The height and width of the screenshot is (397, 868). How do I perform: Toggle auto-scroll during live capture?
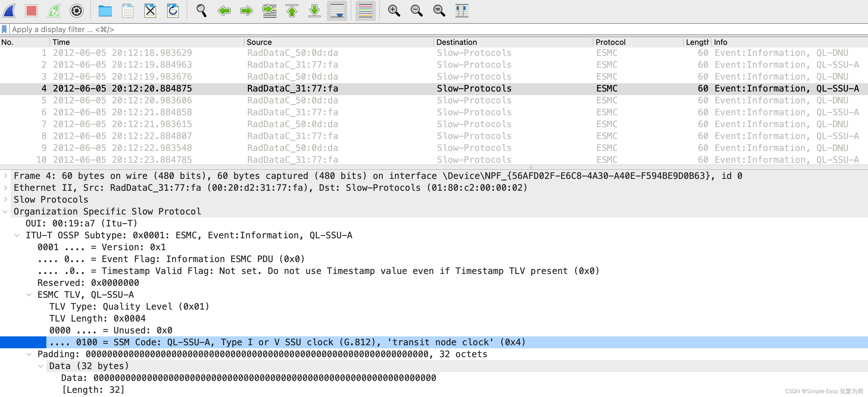[337, 11]
